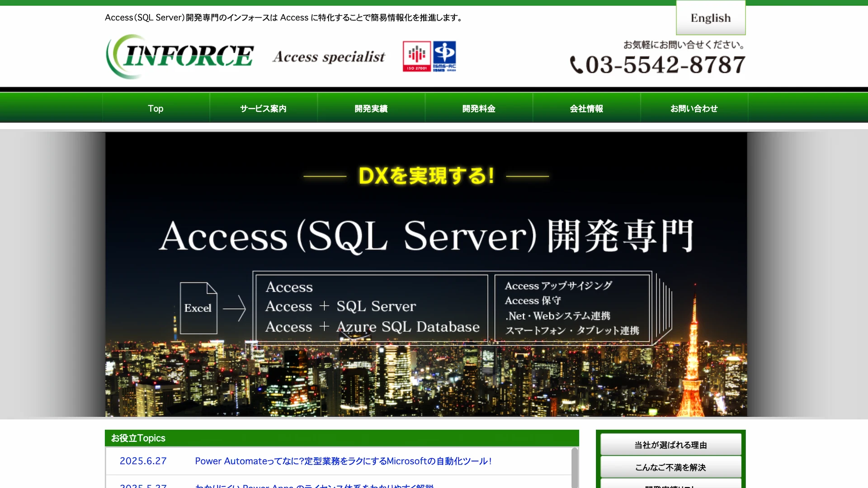The width and height of the screenshot is (868, 488).
Task: Click the 当社が選ばれる理由 button
Action: coord(670,445)
